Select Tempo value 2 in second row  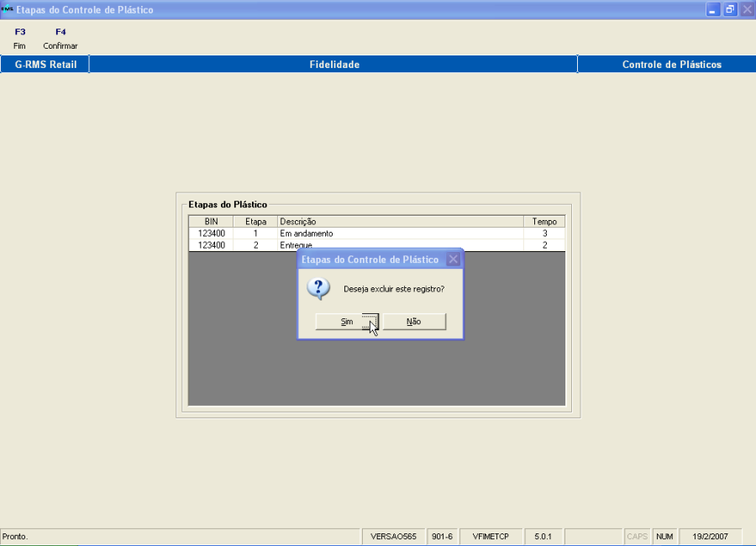(544, 245)
